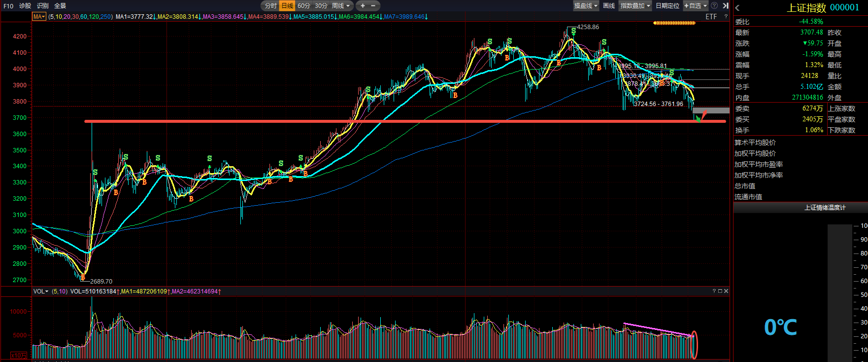Switch to 60分 chart period
Screen dimensions: 868x362
304,6
